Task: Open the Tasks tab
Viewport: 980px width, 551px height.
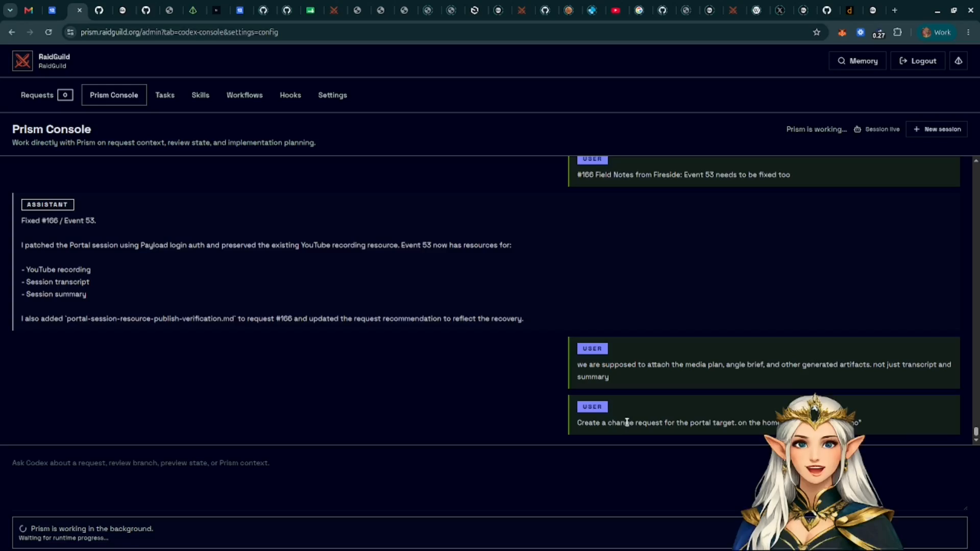Action: [x=165, y=95]
